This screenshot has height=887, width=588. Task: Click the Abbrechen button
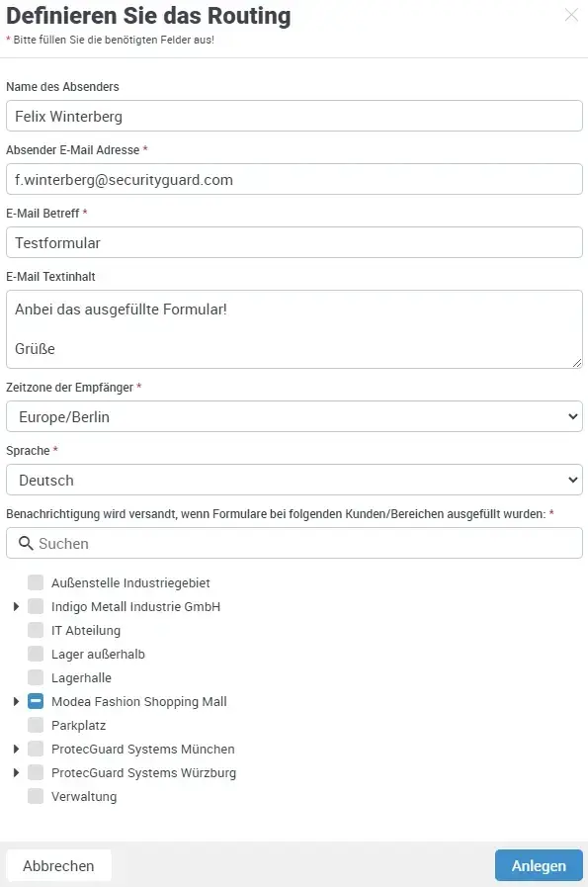click(58, 864)
